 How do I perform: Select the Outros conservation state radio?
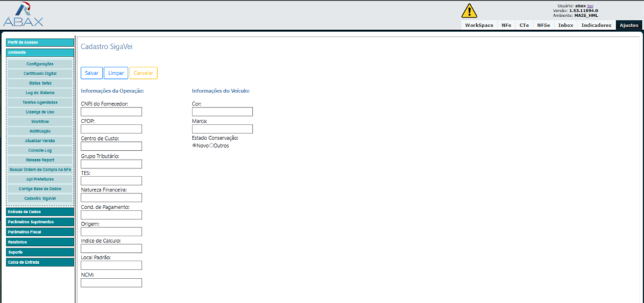pyautogui.click(x=212, y=146)
